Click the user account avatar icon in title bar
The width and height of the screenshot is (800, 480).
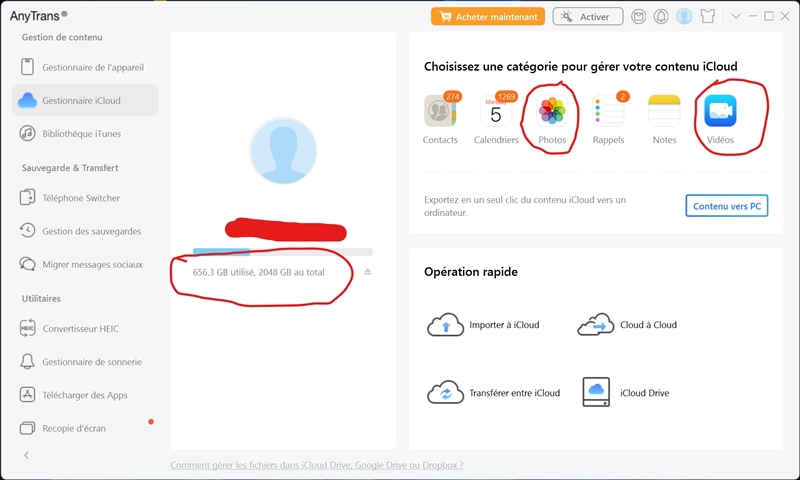[x=684, y=16]
